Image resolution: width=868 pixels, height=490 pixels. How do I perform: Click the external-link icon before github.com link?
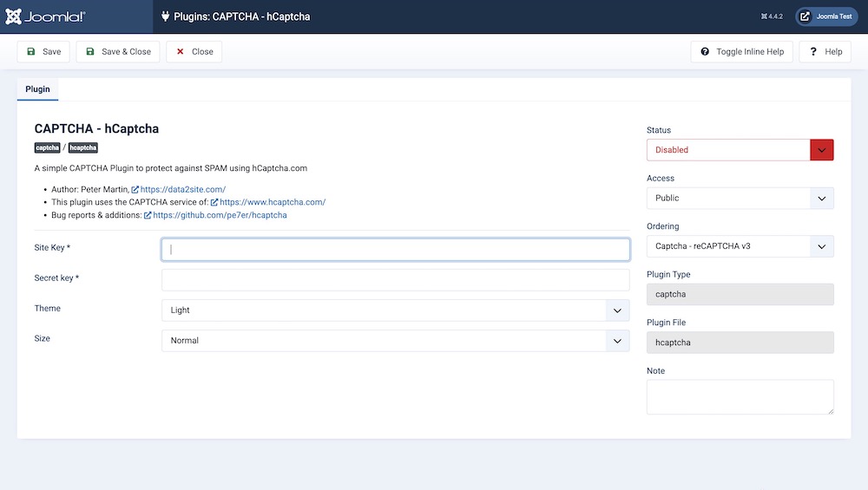148,215
